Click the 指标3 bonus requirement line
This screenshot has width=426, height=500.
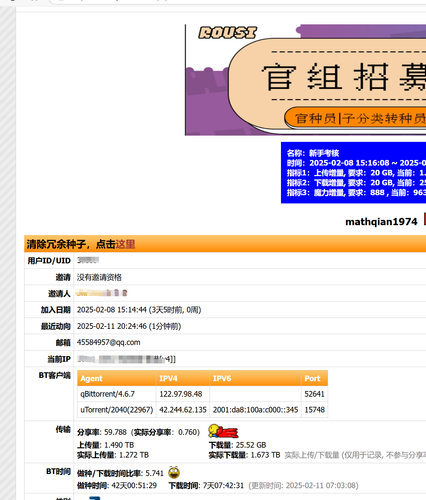point(356,192)
